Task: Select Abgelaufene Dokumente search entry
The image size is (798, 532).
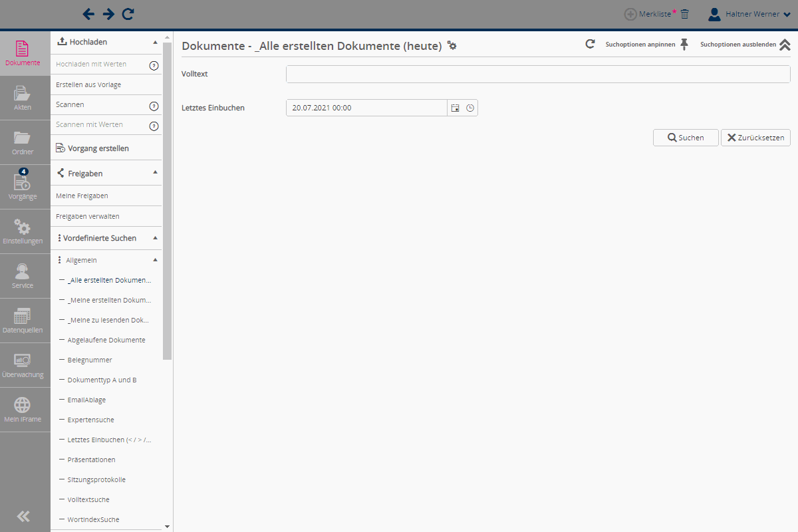Action: [106, 340]
